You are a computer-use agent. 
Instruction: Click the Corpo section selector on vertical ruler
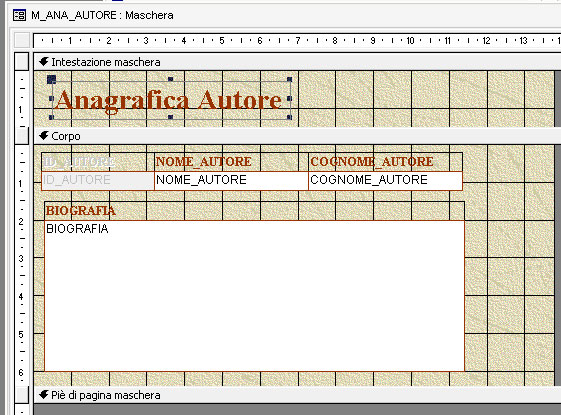click(22, 136)
